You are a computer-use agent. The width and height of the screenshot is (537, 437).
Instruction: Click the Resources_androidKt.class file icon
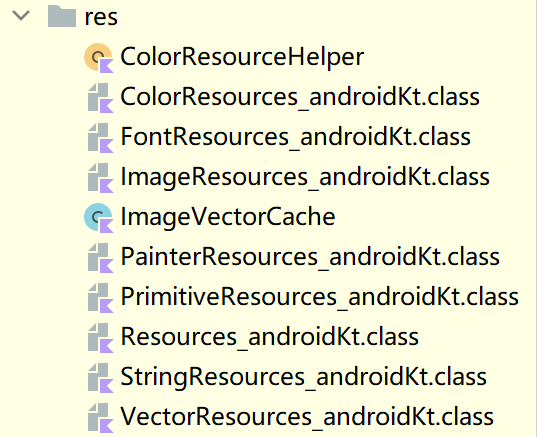[100, 338]
